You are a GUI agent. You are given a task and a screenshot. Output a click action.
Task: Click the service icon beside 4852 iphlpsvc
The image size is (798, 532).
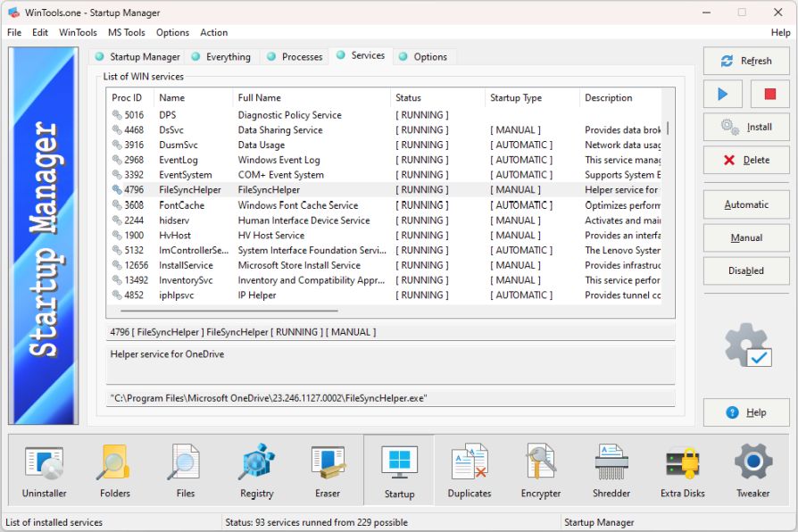[x=117, y=295]
